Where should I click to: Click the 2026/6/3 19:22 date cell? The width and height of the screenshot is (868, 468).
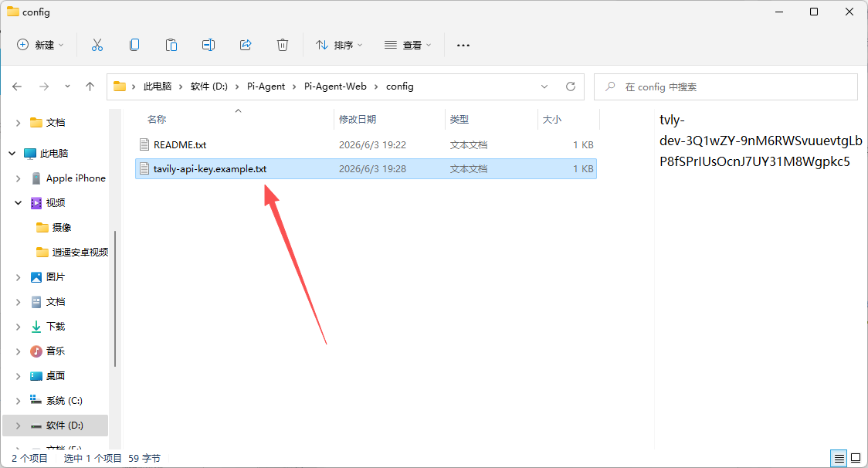pyautogui.click(x=372, y=145)
